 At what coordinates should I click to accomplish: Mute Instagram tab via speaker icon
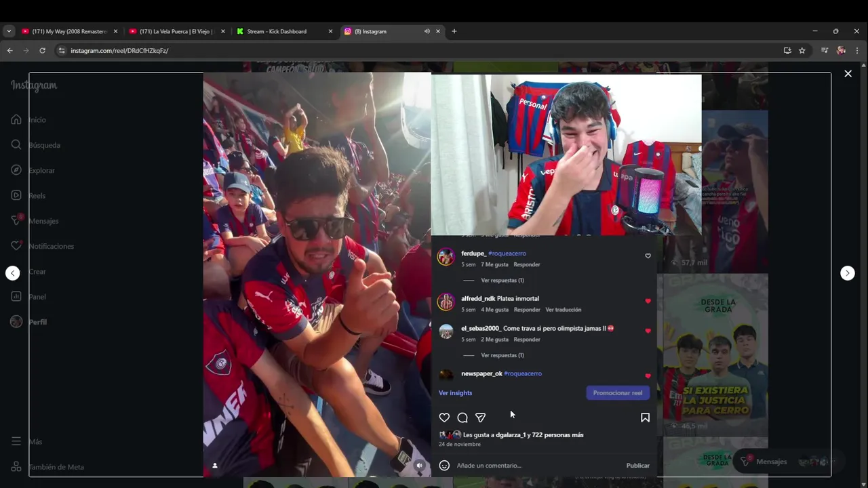[x=427, y=31]
